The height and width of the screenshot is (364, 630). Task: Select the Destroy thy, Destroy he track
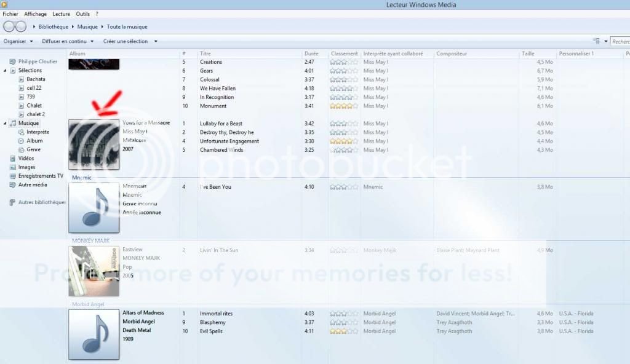(x=226, y=133)
